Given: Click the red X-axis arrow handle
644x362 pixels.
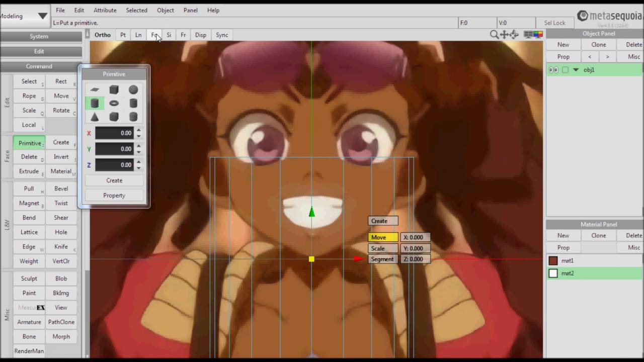Looking at the screenshot, I should 359,259.
